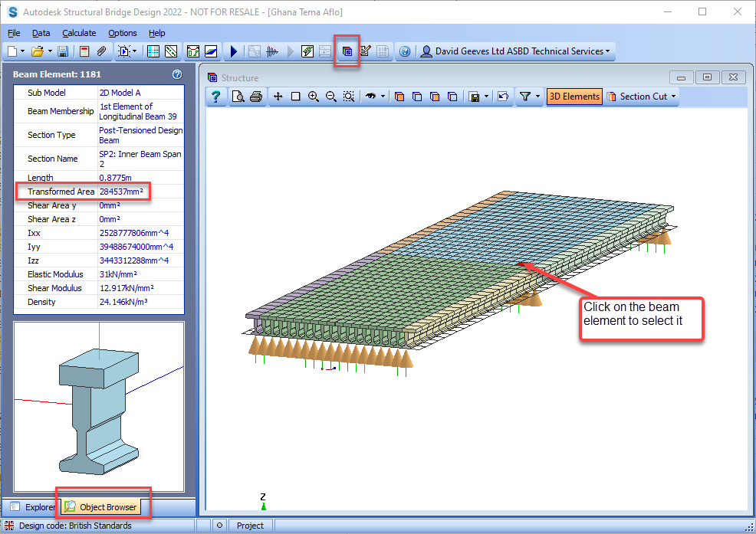
Task: Expand the New file dropdown arrow
Action: [23, 51]
